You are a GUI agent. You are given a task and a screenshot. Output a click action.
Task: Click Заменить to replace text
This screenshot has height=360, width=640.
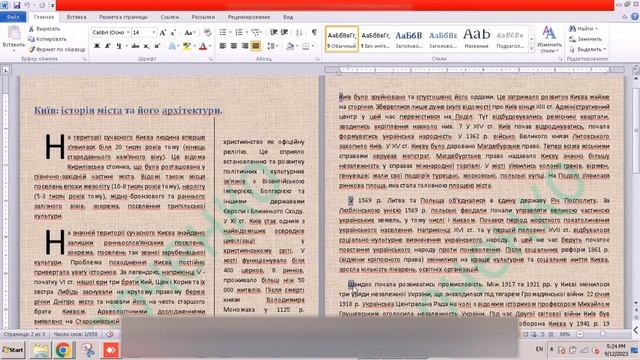click(586, 39)
